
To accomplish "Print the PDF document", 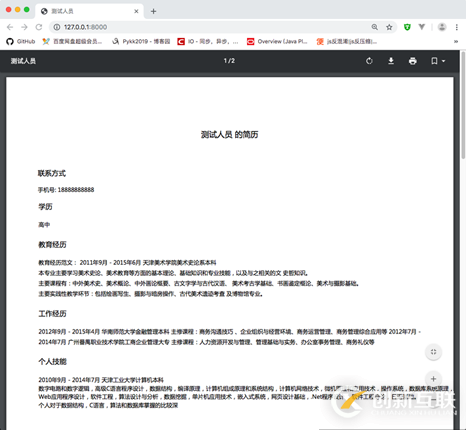I will (413, 61).
